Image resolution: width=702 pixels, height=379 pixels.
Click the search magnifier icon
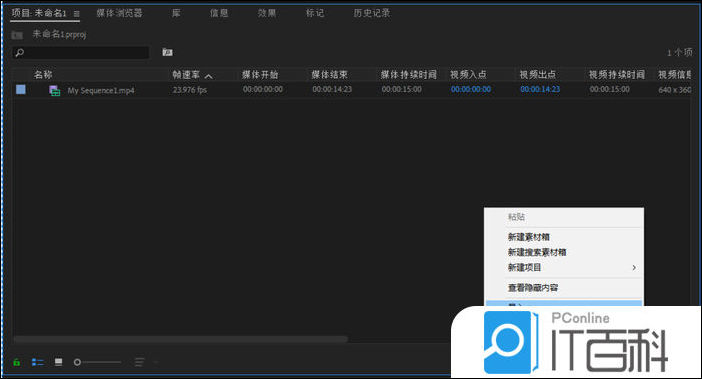tap(19, 53)
